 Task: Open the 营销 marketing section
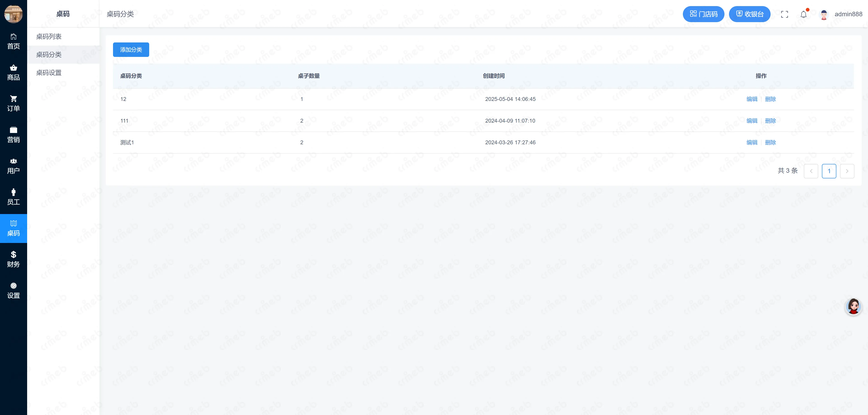pos(14,135)
